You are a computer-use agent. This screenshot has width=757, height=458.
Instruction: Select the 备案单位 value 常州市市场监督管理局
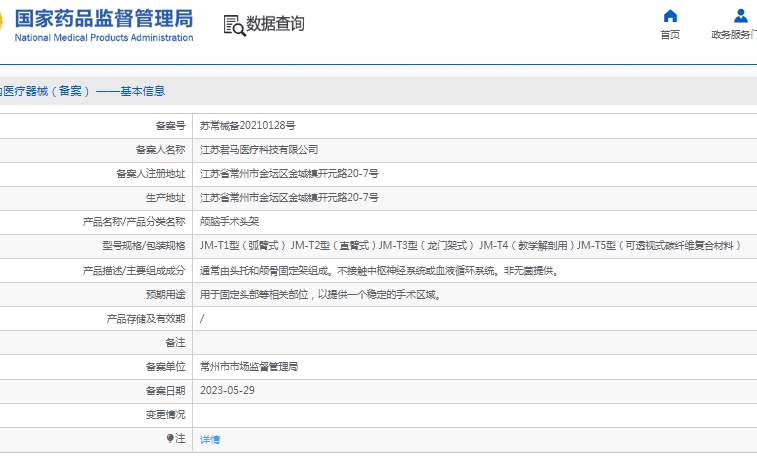click(249, 367)
